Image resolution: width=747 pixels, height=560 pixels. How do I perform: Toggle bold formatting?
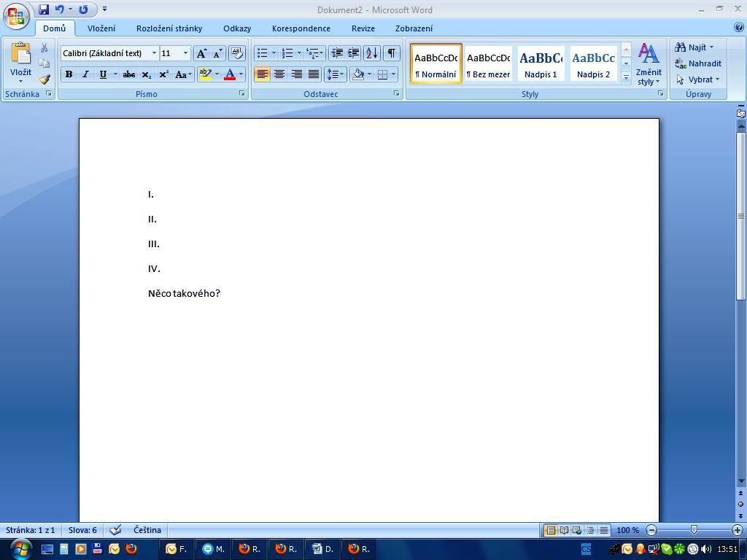click(x=69, y=74)
